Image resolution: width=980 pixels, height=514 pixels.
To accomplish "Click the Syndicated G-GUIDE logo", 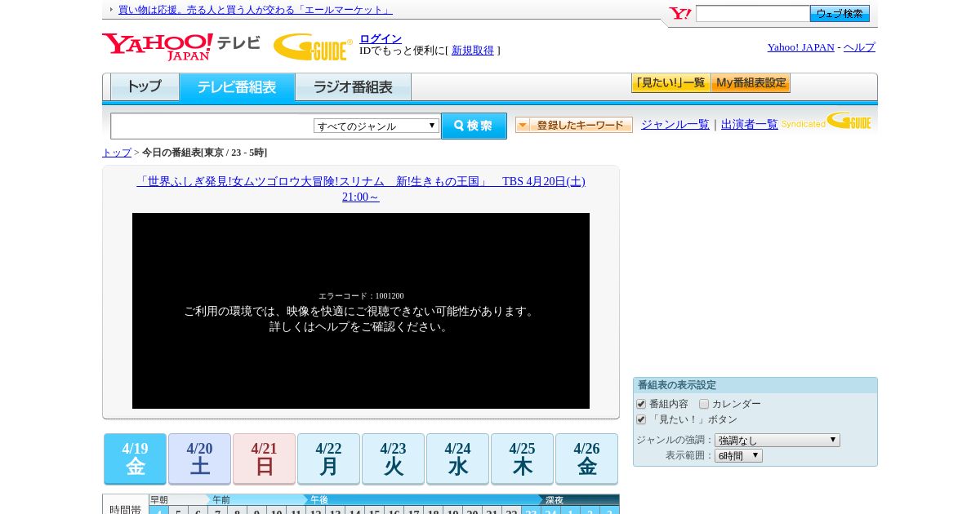I will pyautogui.click(x=826, y=122).
